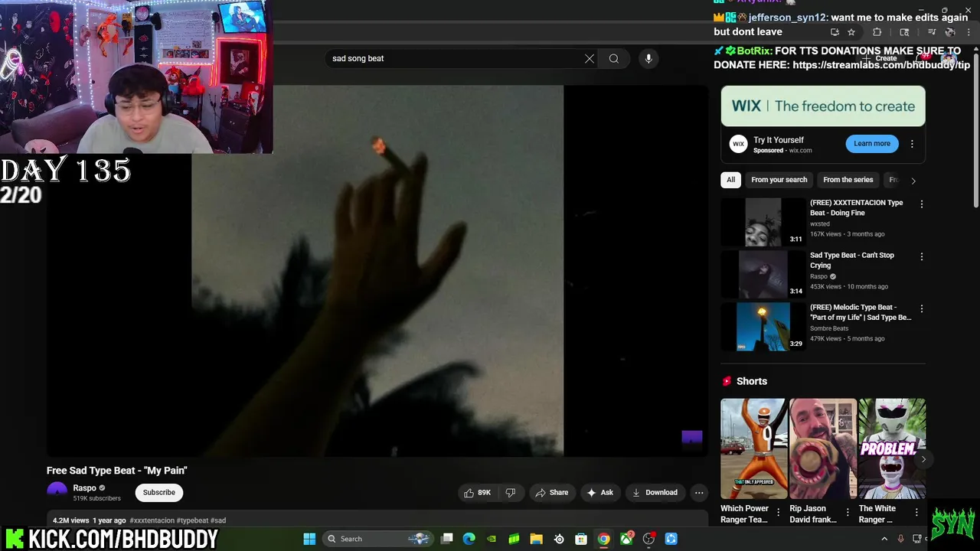Open options for Doing Fine video
Image resolution: width=980 pixels, height=551 pixels.
click(921, 204)
